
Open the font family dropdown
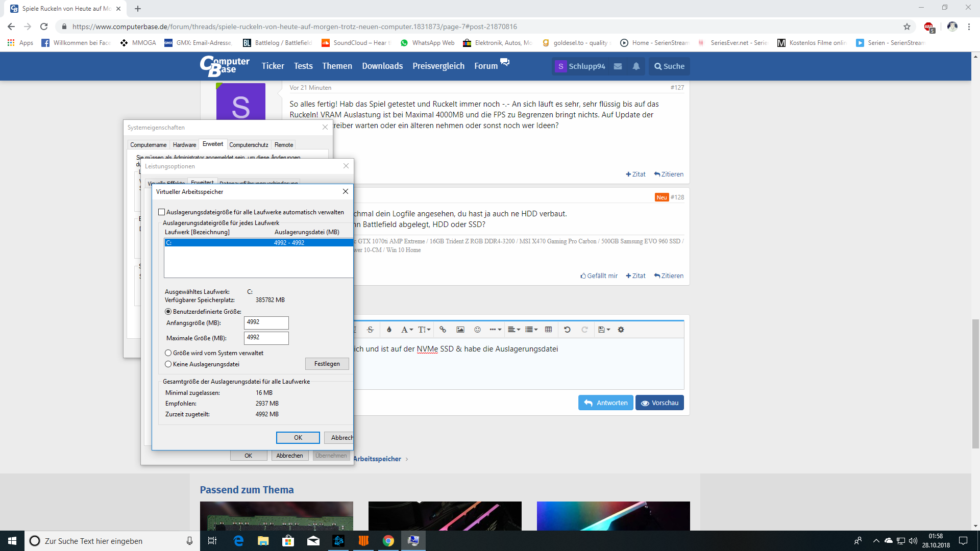(x=407, y=330)
